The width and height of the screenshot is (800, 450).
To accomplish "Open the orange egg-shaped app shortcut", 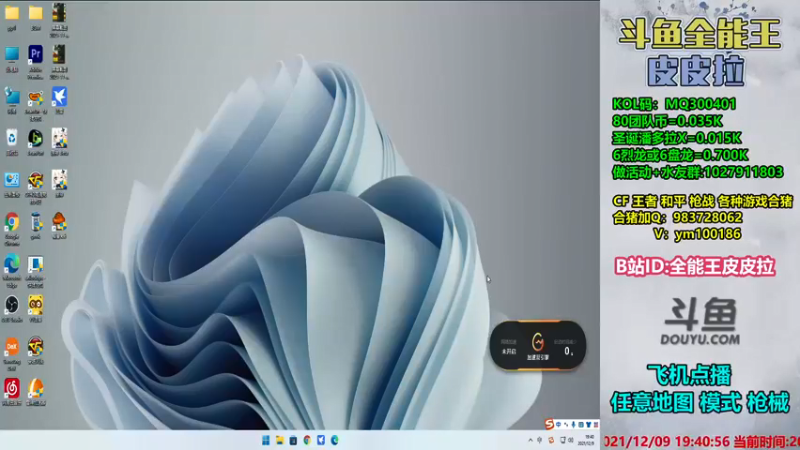I will tap(35, 388).
